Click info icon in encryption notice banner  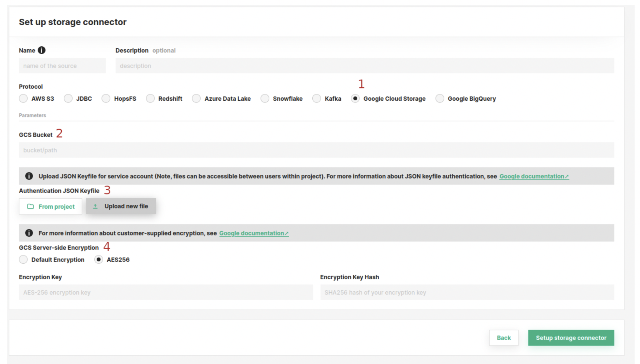(29, 233)
